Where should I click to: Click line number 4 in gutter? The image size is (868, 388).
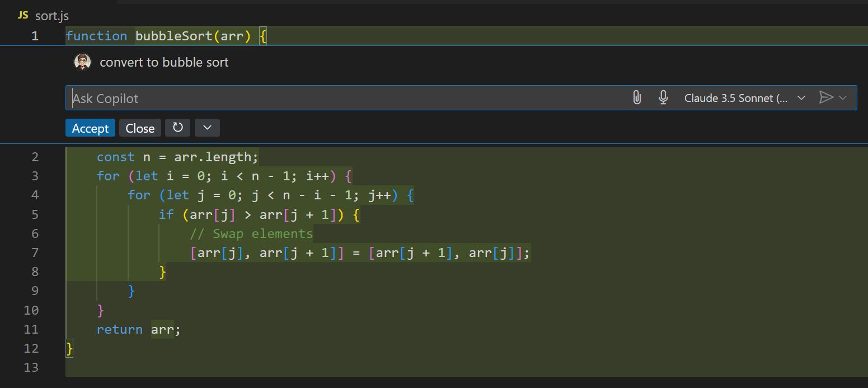(35, 195)
